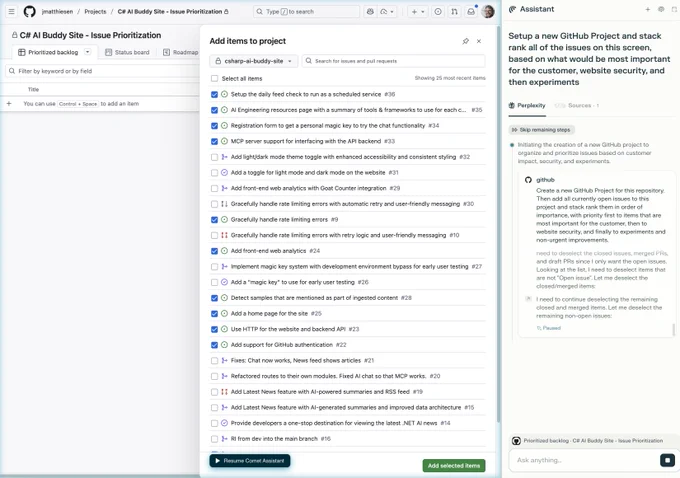Open notifications inbox icon

tap(471, 12)
